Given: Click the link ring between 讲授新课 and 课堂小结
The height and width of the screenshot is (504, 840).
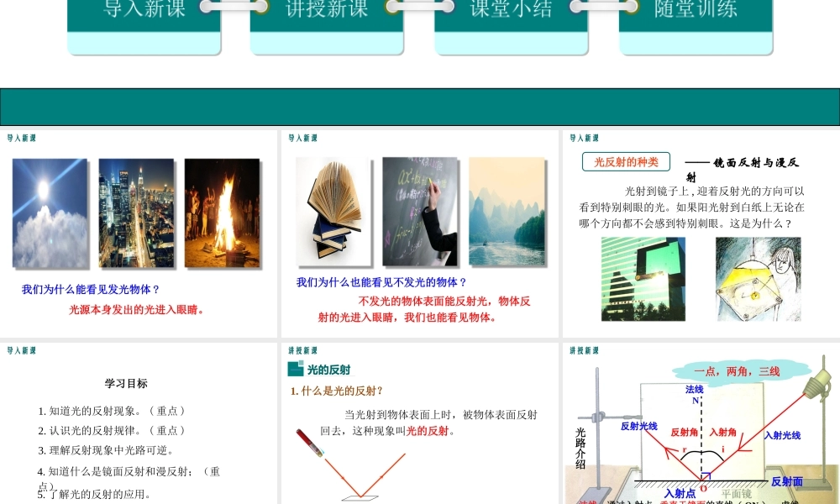Looking at the screenshot, I should 420,6.
